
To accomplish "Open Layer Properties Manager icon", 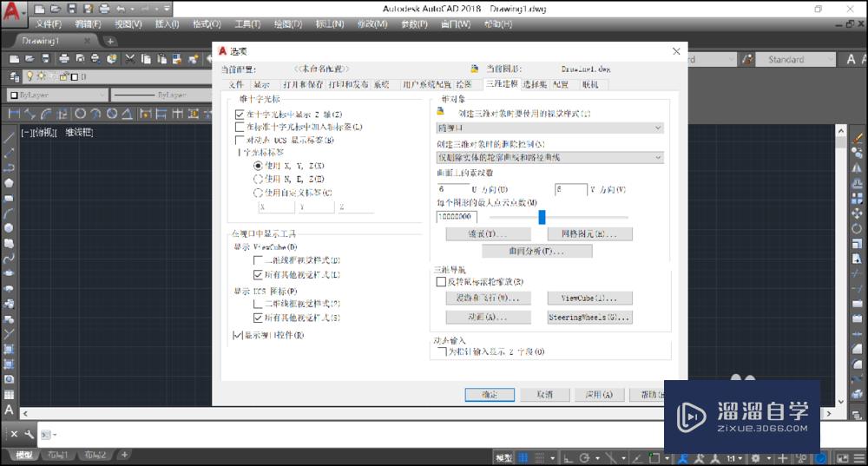I will (x=15, y=77).
